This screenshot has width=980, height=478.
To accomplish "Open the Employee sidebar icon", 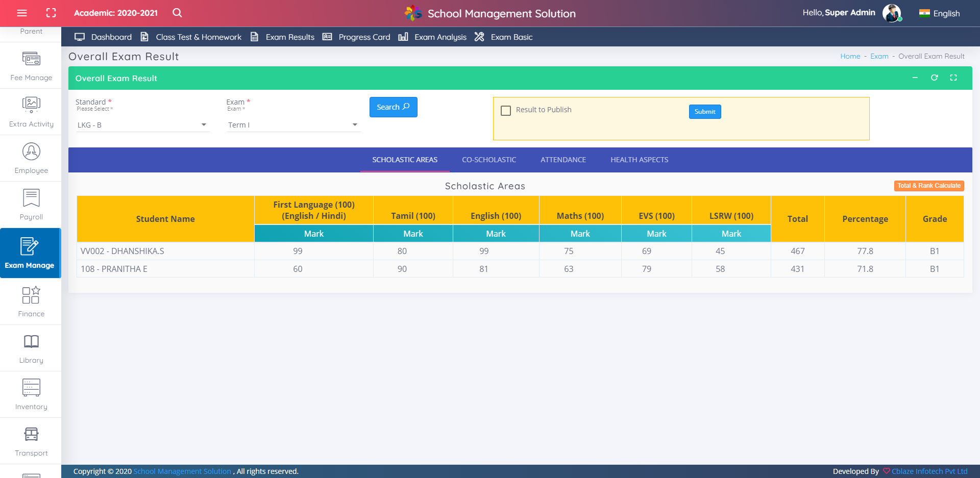I will coord(31,152).
